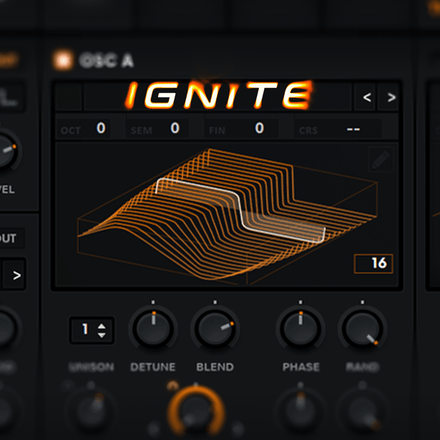Increase unison voices with the up arrow
Screen dimensions: 440x440
click(x=102, y=326)
